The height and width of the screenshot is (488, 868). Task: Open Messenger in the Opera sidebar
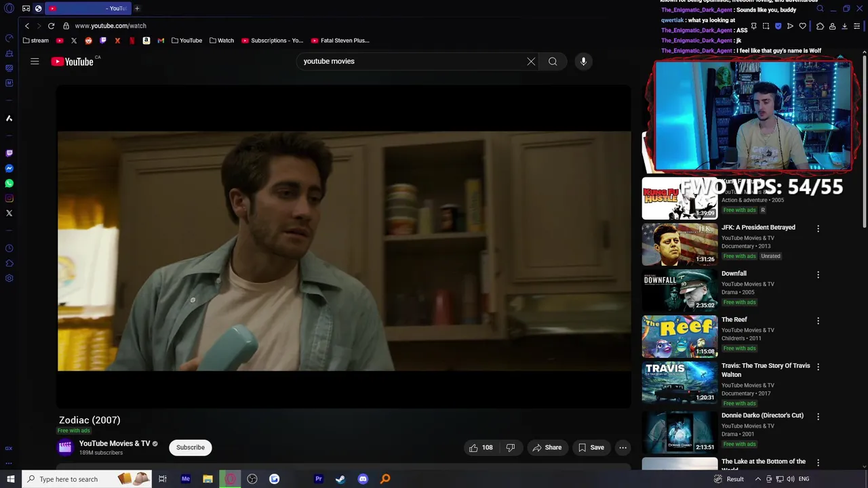pos(9,169)
